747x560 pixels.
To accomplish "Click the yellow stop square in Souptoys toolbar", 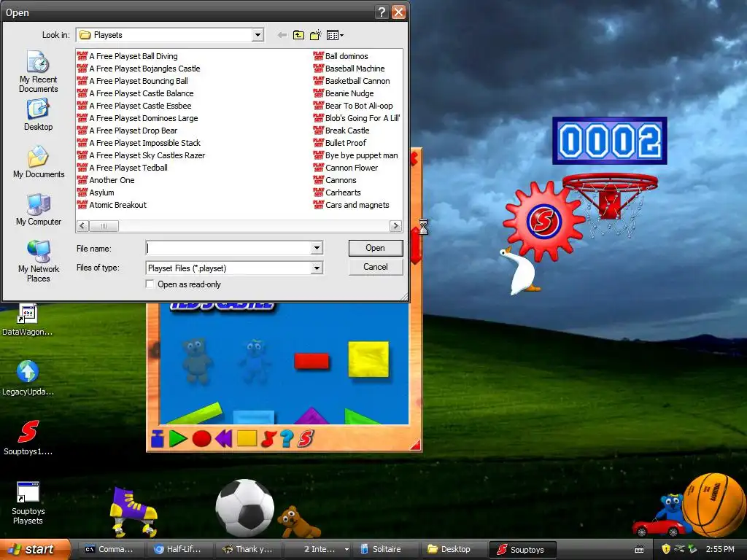I will [247, 438].
